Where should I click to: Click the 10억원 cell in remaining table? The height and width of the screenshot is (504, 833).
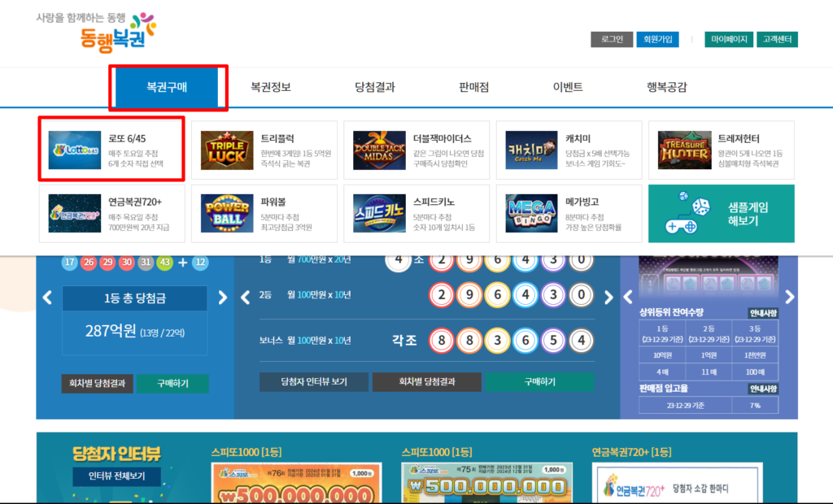pos(662,355)
